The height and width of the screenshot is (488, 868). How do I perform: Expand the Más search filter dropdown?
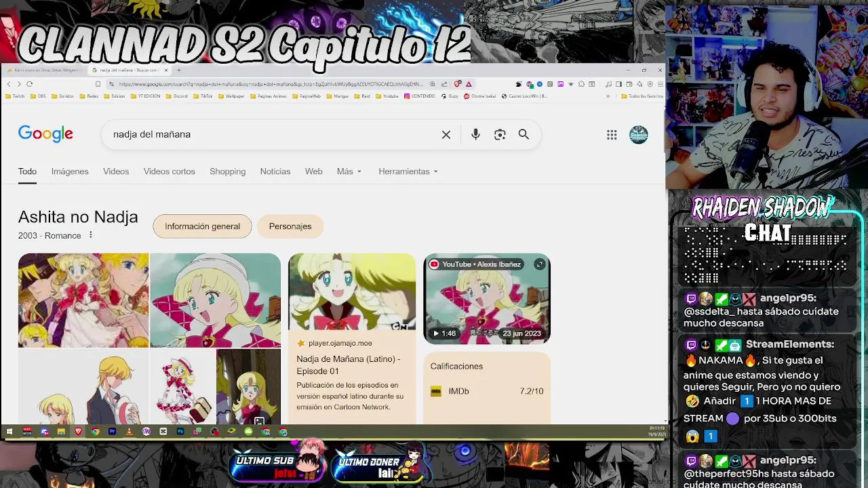(x=349, y=171)
